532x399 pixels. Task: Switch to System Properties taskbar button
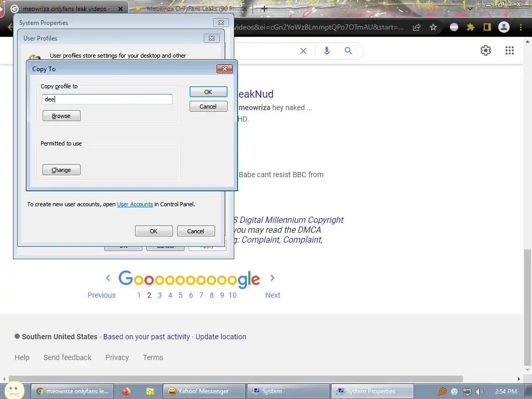(x=372, y=391)
